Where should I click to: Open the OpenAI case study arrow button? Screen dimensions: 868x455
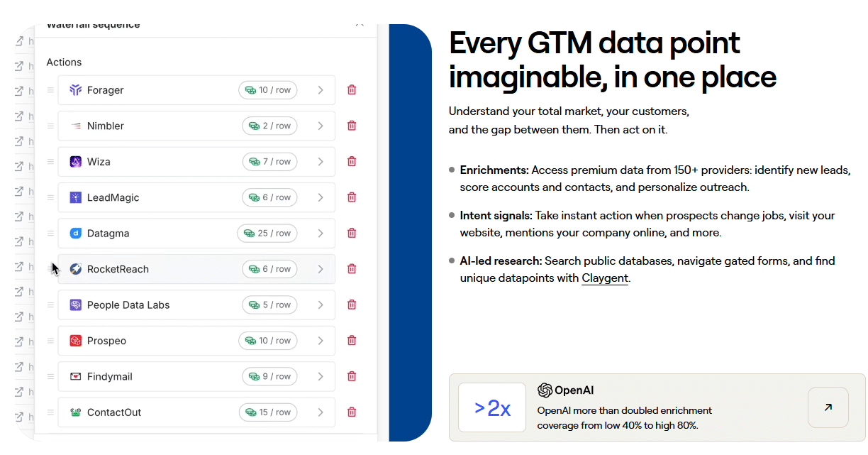(828, 407)
